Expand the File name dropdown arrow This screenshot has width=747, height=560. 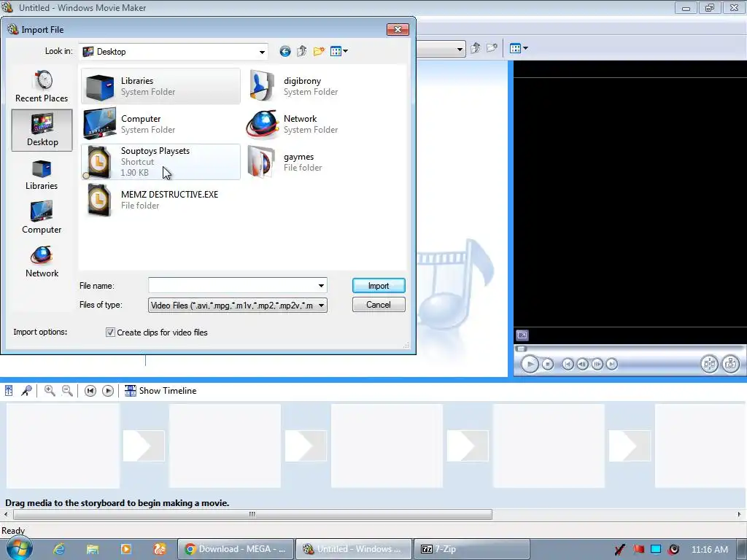click(321, 286)
